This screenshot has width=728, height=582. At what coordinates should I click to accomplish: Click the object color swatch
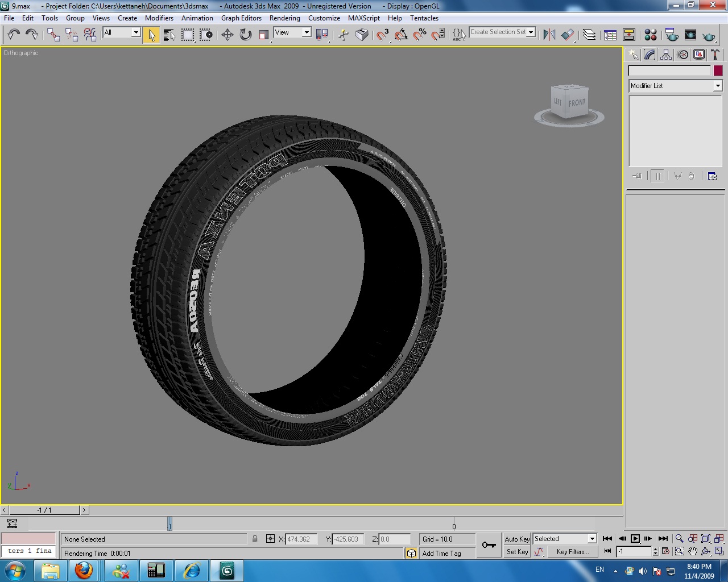pos(718,70)
